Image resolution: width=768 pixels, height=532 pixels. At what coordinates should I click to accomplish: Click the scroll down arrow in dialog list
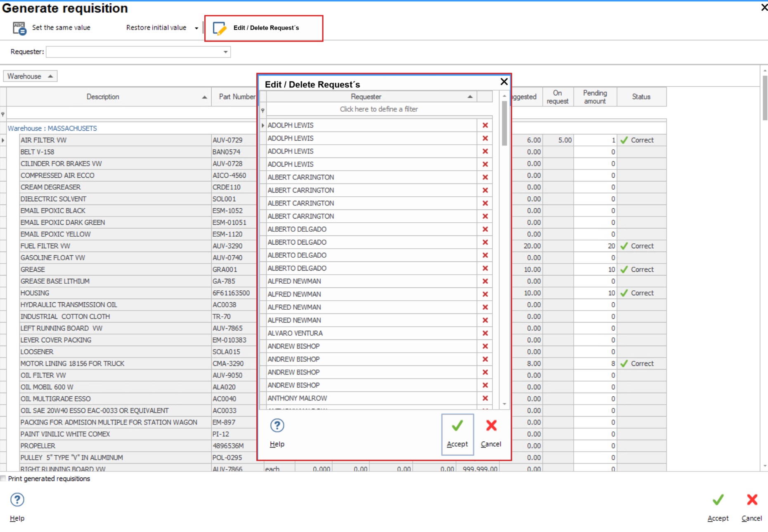click(504, 404)
